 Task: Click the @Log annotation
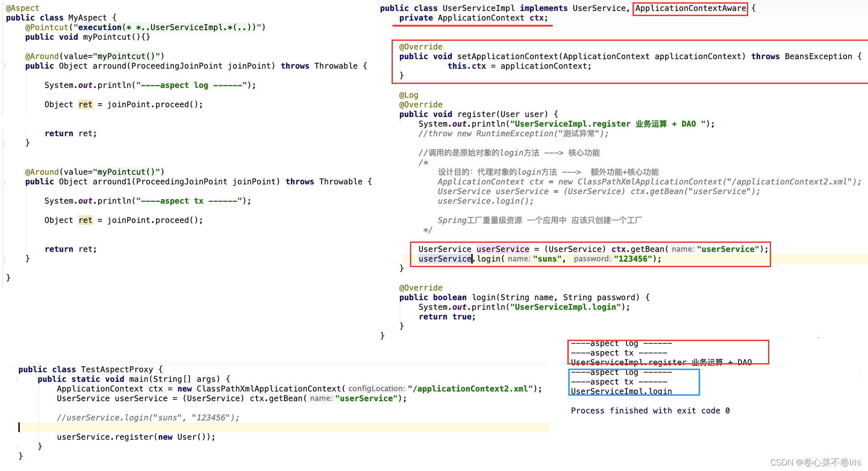click(x=409, y=95)
